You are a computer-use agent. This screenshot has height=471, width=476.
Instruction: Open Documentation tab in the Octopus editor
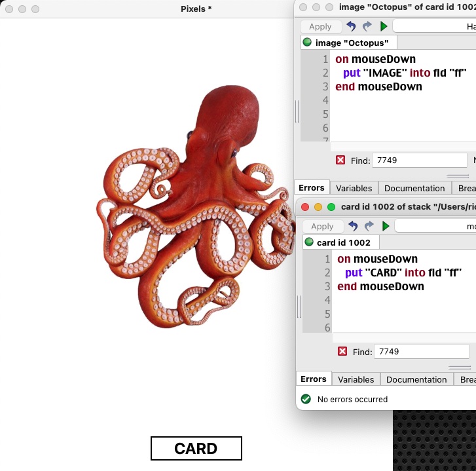(x=414, y=188)
